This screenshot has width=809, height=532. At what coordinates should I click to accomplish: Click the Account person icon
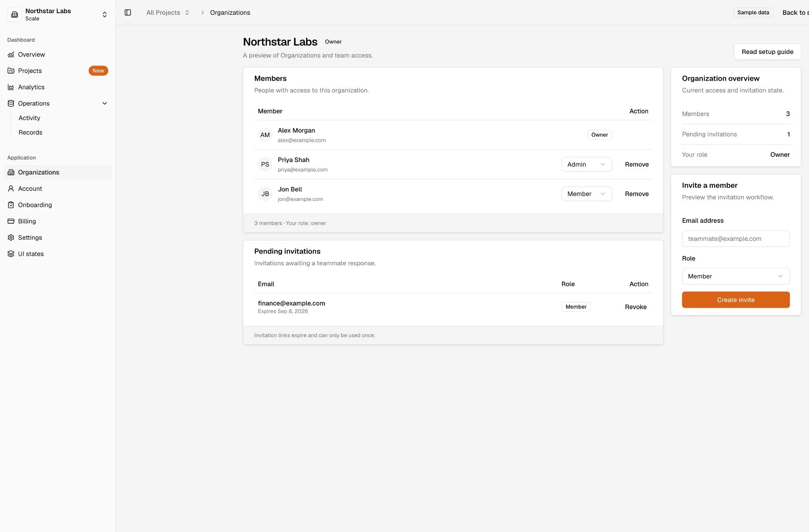click(x=11, y=189)
